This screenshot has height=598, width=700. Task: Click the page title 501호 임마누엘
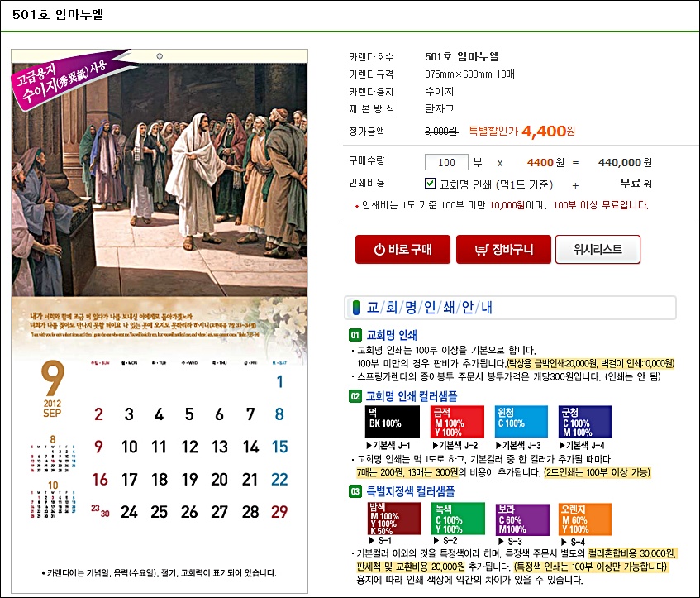pos(58,15)
